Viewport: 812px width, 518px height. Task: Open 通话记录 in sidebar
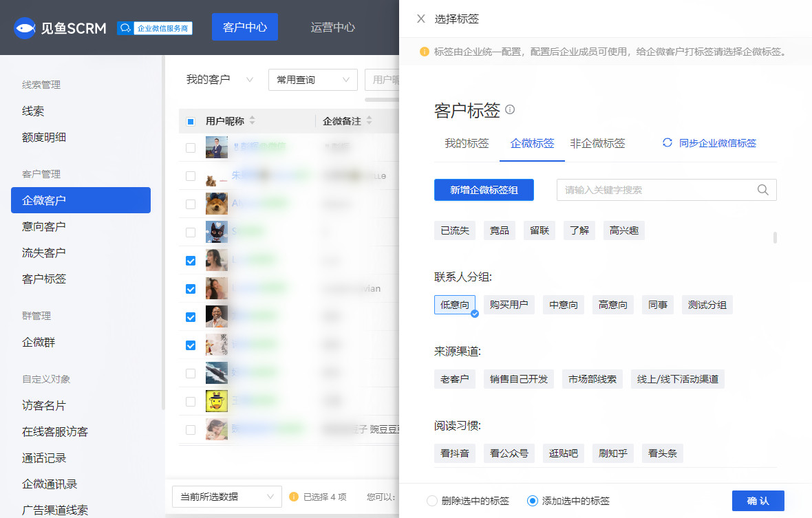(44, 458)
